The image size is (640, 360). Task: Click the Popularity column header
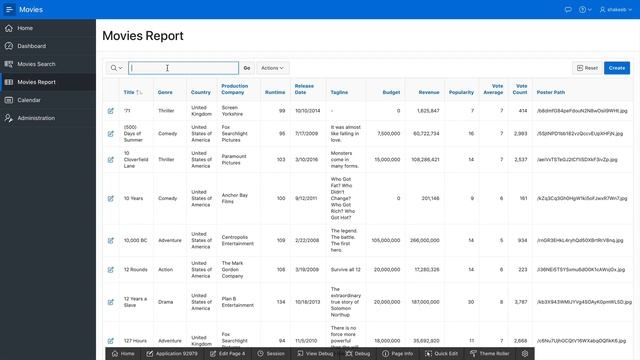[461, 93]
